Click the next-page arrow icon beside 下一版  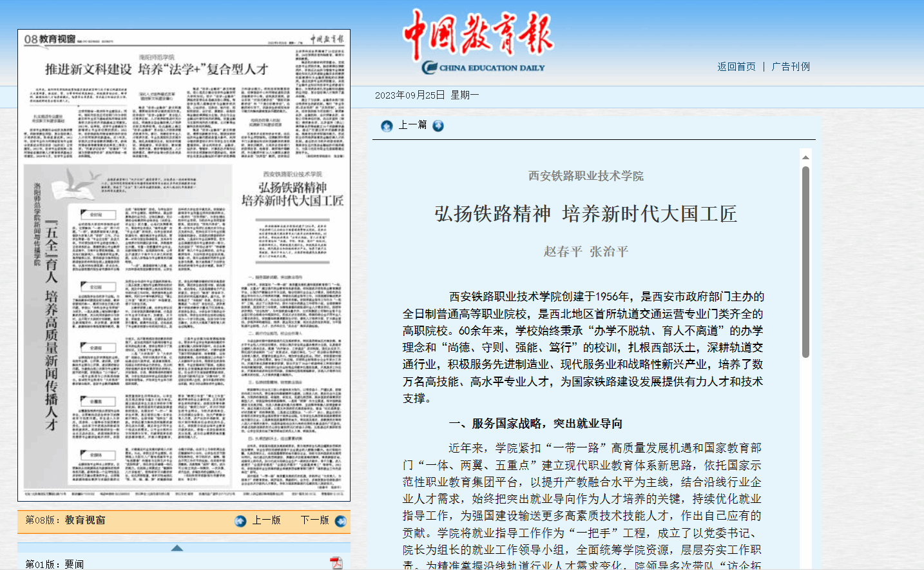pyautogui.click(x=341, y=521)
